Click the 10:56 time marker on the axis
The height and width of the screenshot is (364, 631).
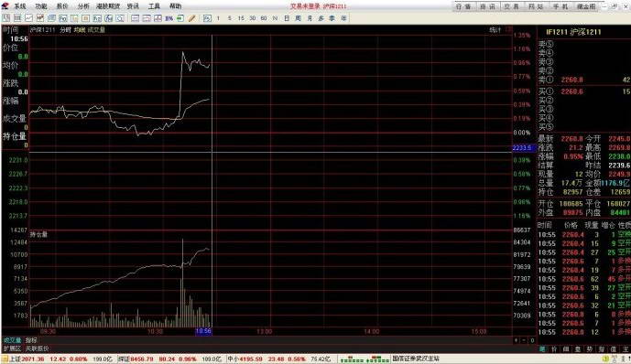203,331
